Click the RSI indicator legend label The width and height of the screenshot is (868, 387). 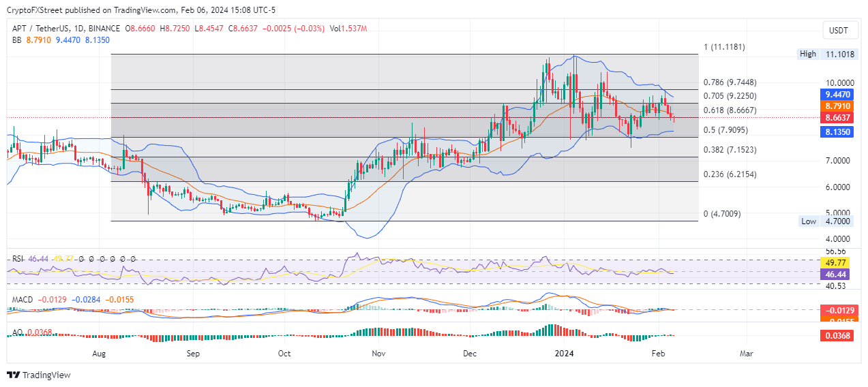[x=19, y=259]
